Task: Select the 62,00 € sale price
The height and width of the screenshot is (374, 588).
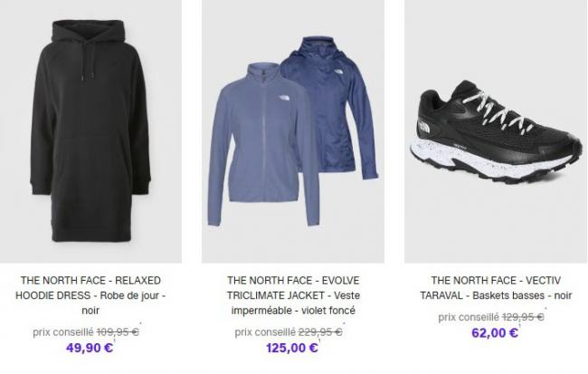Action: coord(494,332)
